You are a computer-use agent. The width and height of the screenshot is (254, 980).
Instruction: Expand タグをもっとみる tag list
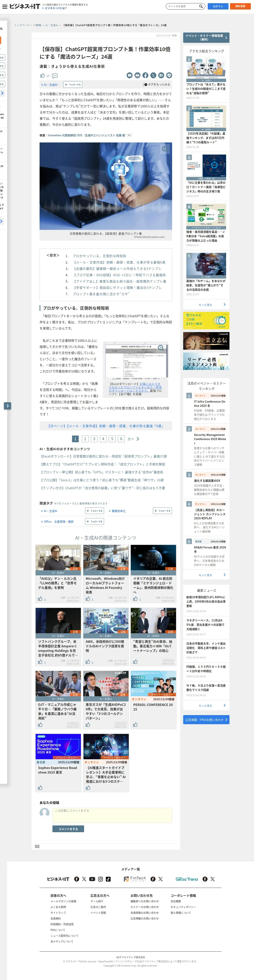tap(157, 84)
